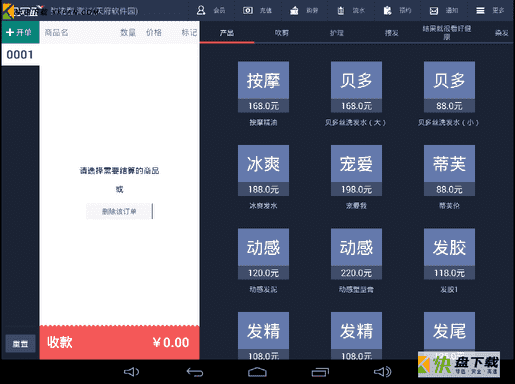Screen dimensions: 515x384
Task: Switch to the 护理 category tab
Action: pos(337,33)
